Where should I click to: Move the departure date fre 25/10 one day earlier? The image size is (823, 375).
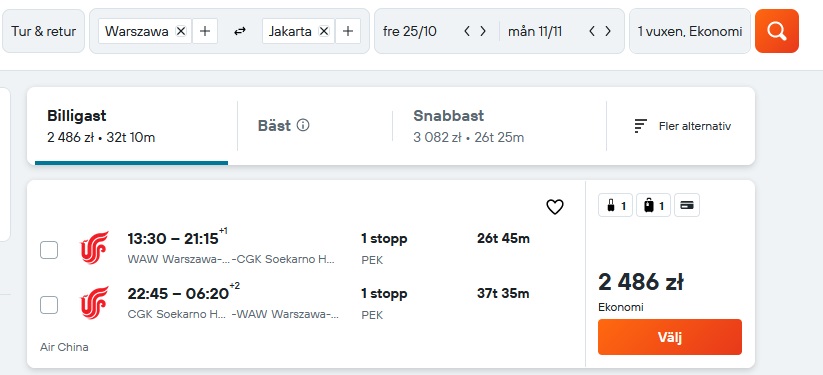[x=467, y=32]
